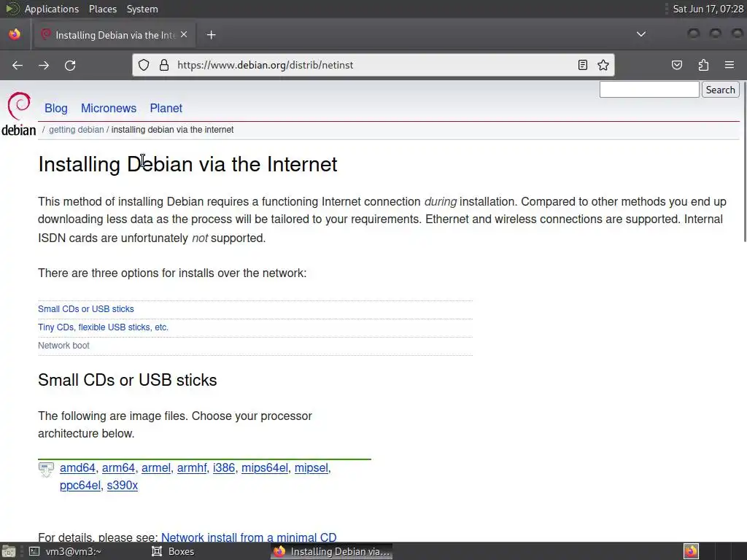Image resolution: width=747 pixels, height=560 pixels.
Task: Select the Installing Debian browser tab
Action: 113,35
